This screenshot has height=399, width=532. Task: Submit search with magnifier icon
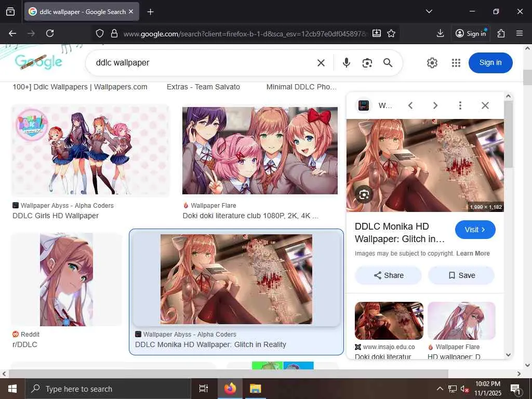[388, 63]
